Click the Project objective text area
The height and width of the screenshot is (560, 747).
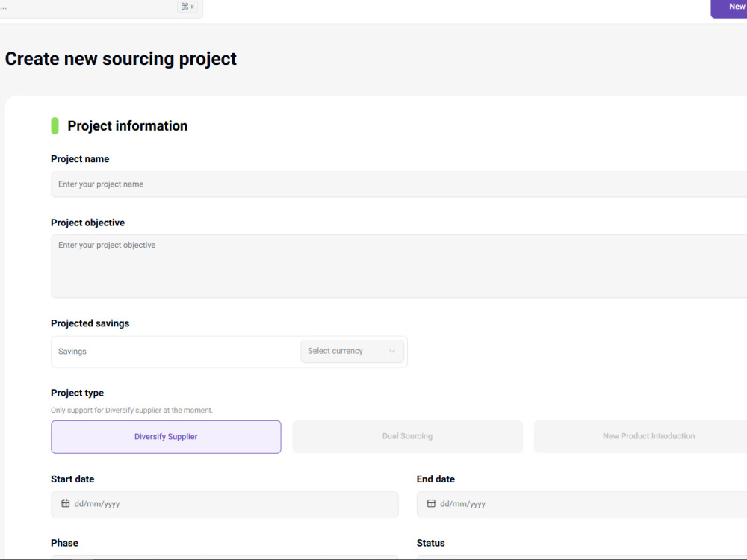[399, 267]
